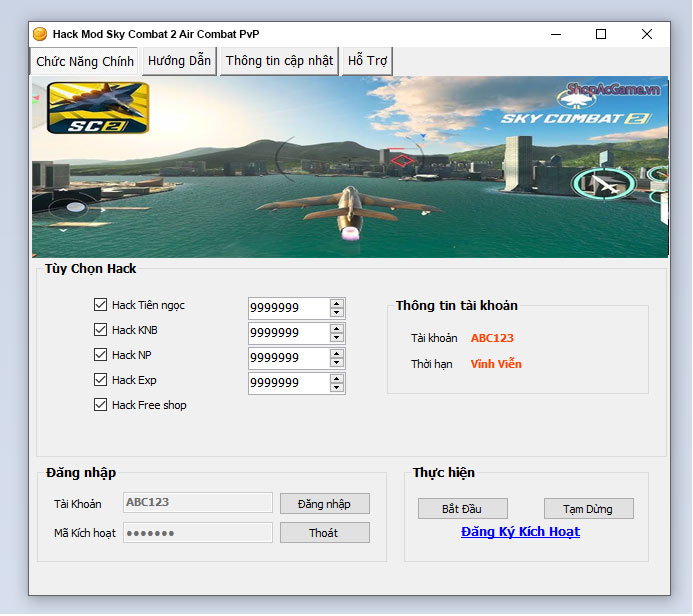Focus the Hack KNB number field
Image resolution: width=693 pixels, height=616 pixels.
[x=289, y=333]
